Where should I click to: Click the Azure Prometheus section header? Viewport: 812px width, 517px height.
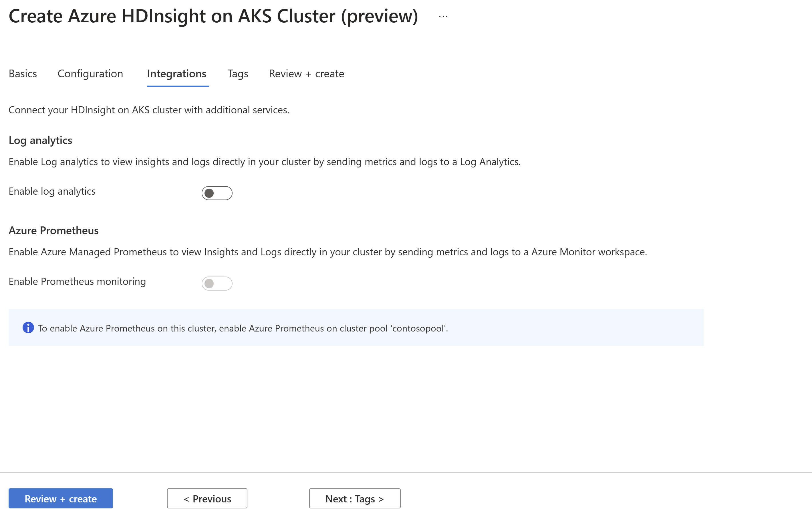(x=54, y=230)
